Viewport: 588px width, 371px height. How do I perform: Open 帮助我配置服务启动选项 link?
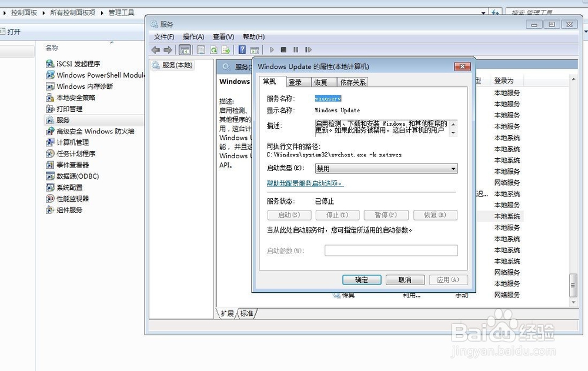pyautogui.click(x=305, y=183)
